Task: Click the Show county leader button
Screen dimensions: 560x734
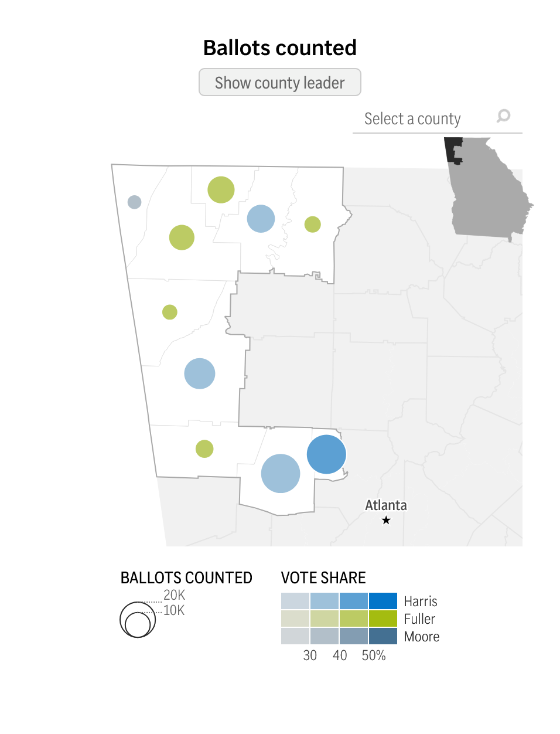Action: [x=280, y=83]
